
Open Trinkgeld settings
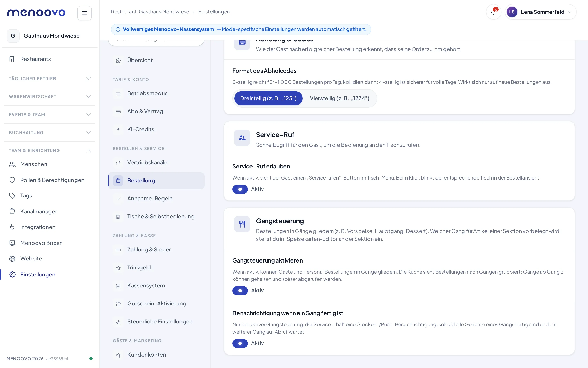click(x=156, y=268)
